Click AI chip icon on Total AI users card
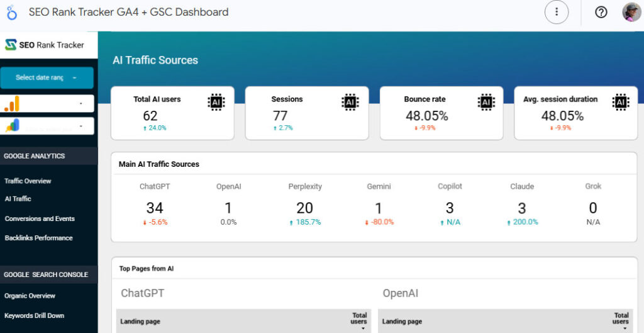The width and height of the screenshot is (644, 333). pos(216,102)
